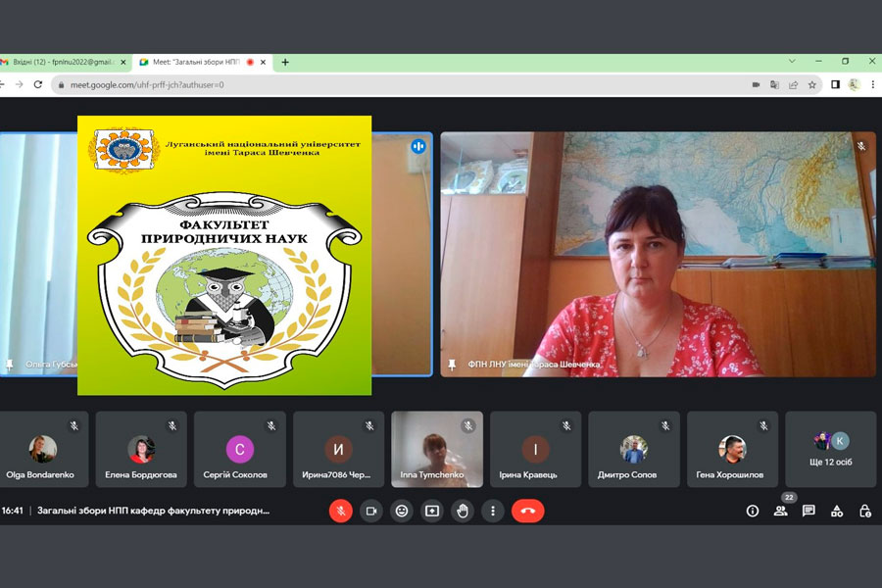Close the Meet tab
Image resolution: width=882 pixels, height=588 pixels.
click(263, 62)
